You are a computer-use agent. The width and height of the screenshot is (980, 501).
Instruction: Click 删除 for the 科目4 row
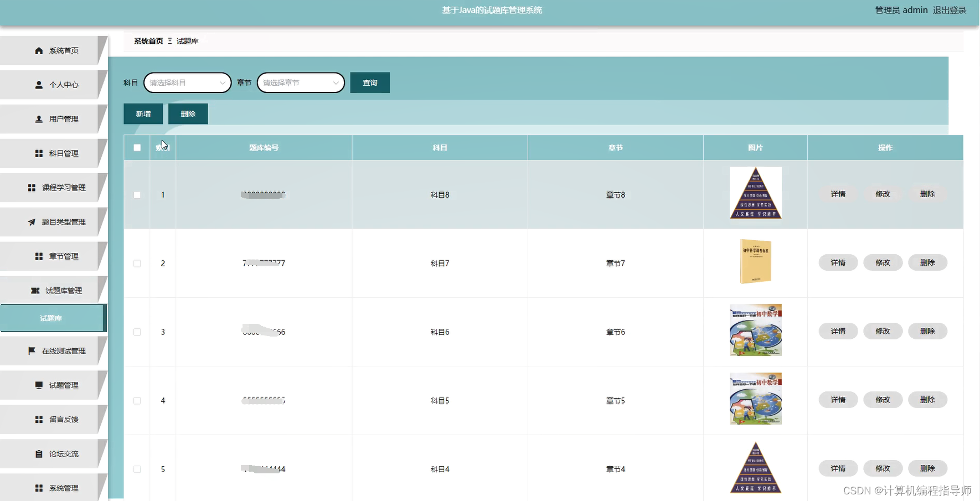[x=927, y=468]
